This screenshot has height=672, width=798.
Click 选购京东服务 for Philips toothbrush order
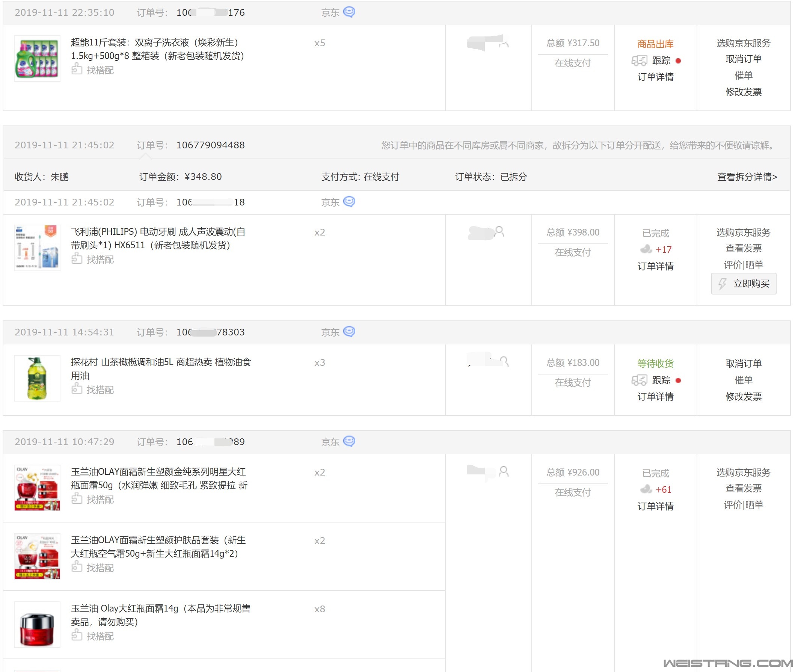click(744, 232)
